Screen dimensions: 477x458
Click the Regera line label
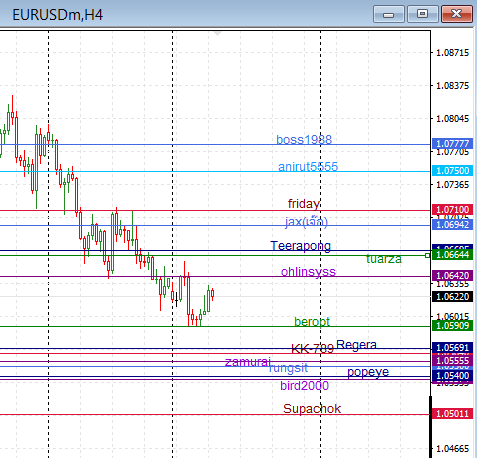coord(356,345)
